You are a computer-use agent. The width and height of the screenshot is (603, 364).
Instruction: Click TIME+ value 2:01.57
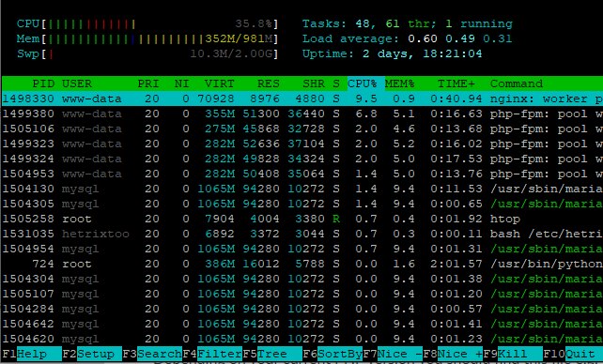point(456,264)
